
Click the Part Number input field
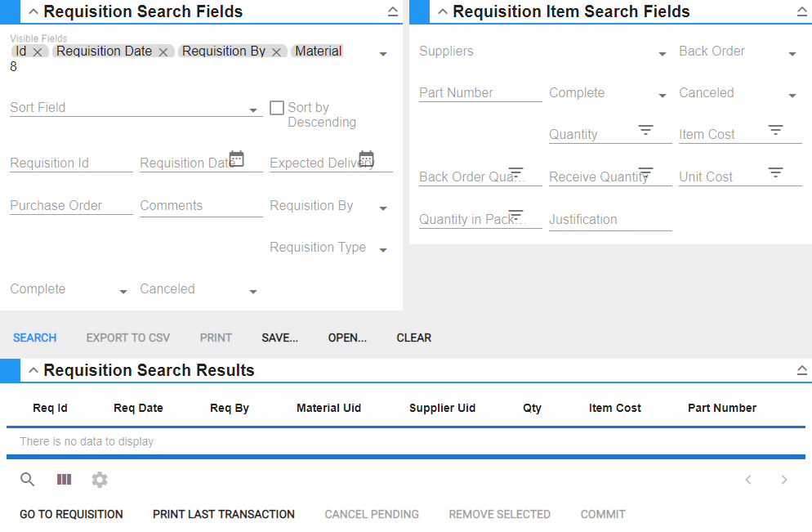(480, 93)
